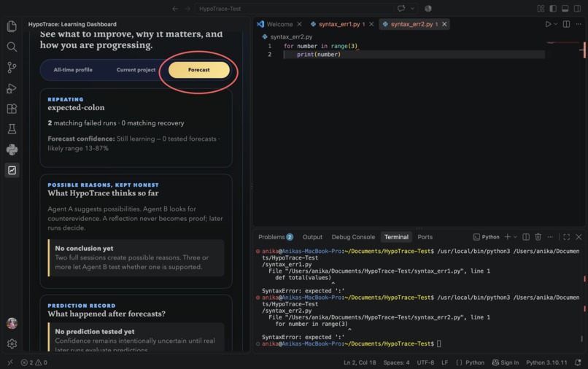
Task: Close the syntax_err1.py tab
Action: click(x=371, y=24)
